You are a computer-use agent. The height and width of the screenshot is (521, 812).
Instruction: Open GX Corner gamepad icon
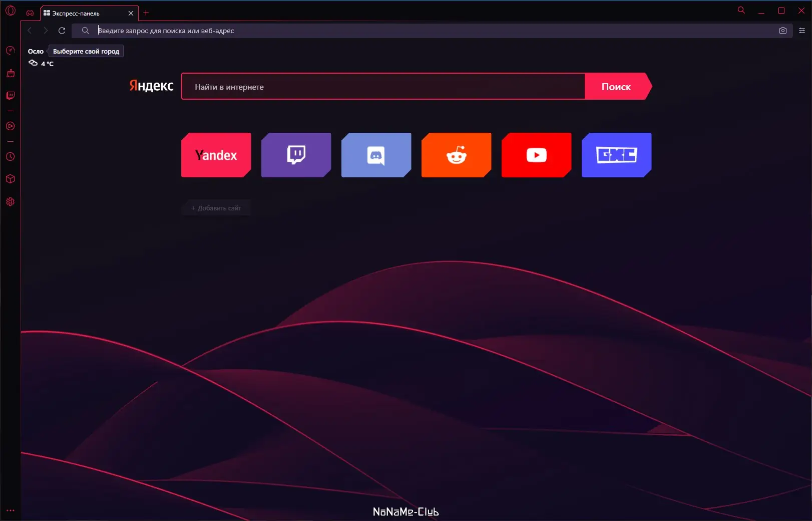coord(30,13)
